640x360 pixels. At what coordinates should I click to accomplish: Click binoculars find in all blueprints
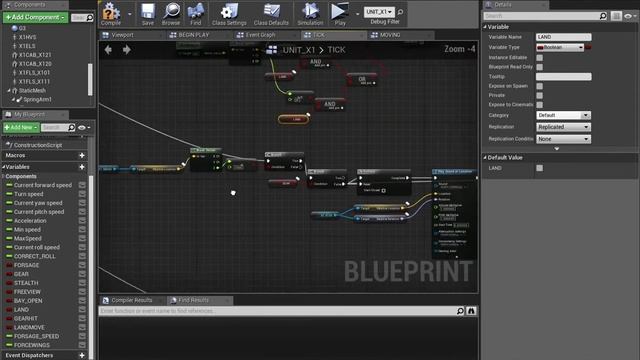click(471, 311)
